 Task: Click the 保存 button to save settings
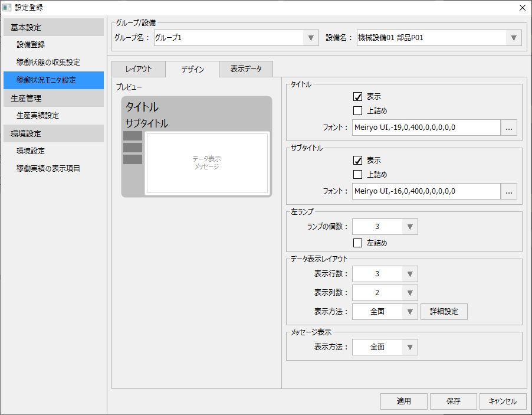[x=453, y=401]
